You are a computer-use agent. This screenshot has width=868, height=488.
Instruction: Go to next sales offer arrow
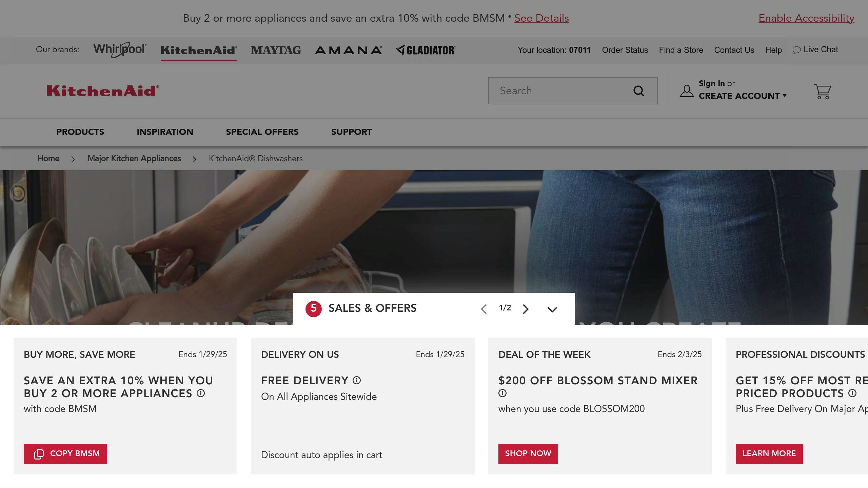pyautogui.click(x=526, y=309)
